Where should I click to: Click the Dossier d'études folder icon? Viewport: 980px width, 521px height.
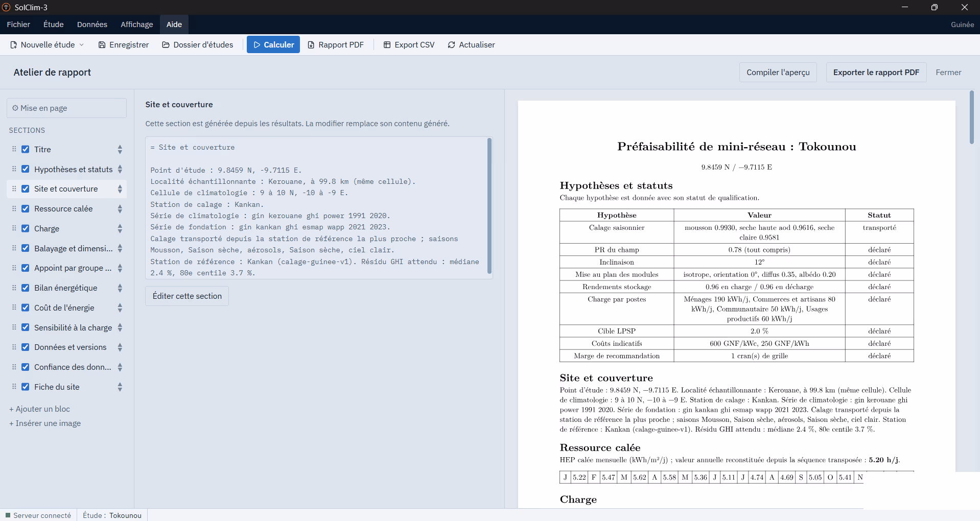166,45
